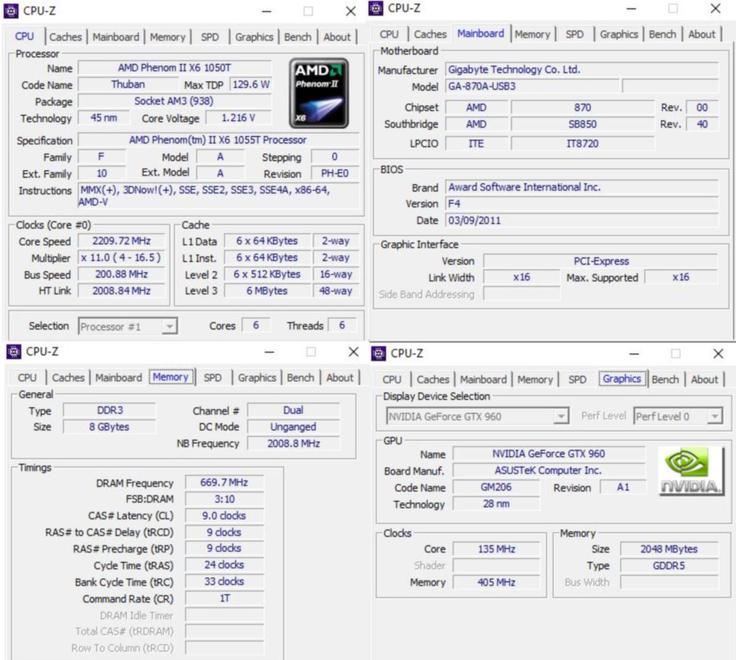
Task: Select Graphics tab in the Mainboard window
Action: [x=619, y=34]
